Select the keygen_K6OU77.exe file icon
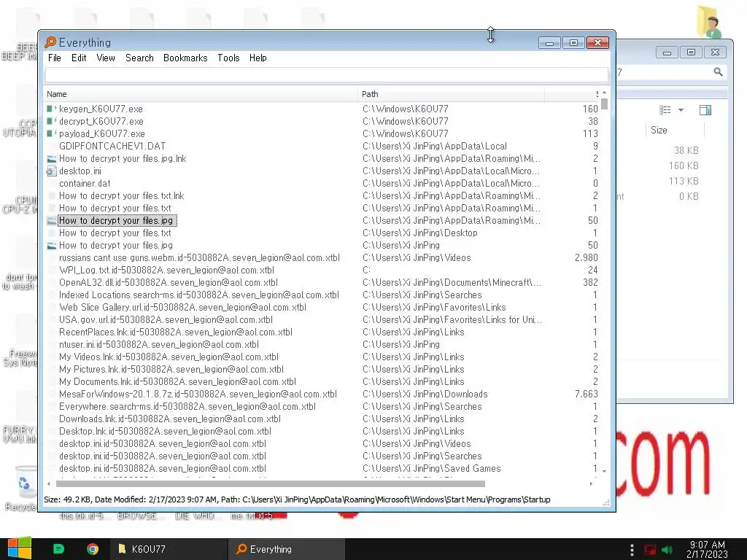The width and height of the screenshot is (747, 560). click(52, 109)
